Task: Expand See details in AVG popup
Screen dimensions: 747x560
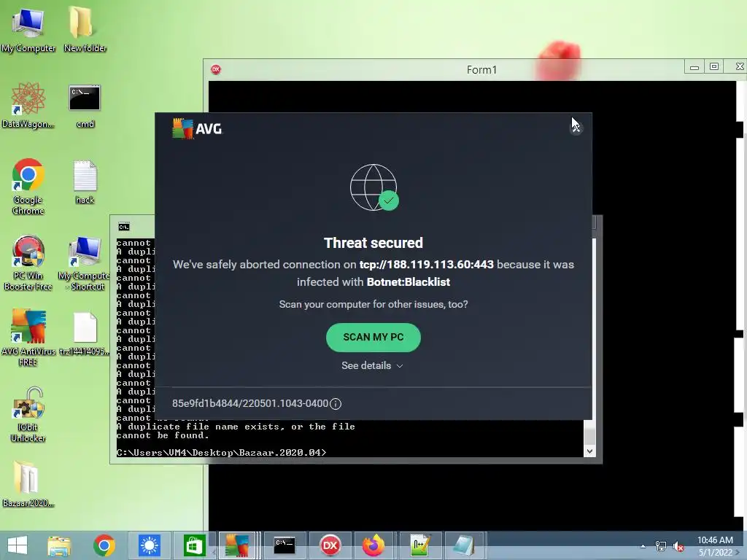Action: [372, 366]
